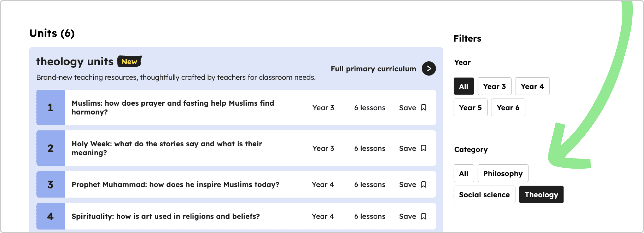Open the Full primary curriculum link
Viewport: 644px width, 233px height.
pos(373,69)
